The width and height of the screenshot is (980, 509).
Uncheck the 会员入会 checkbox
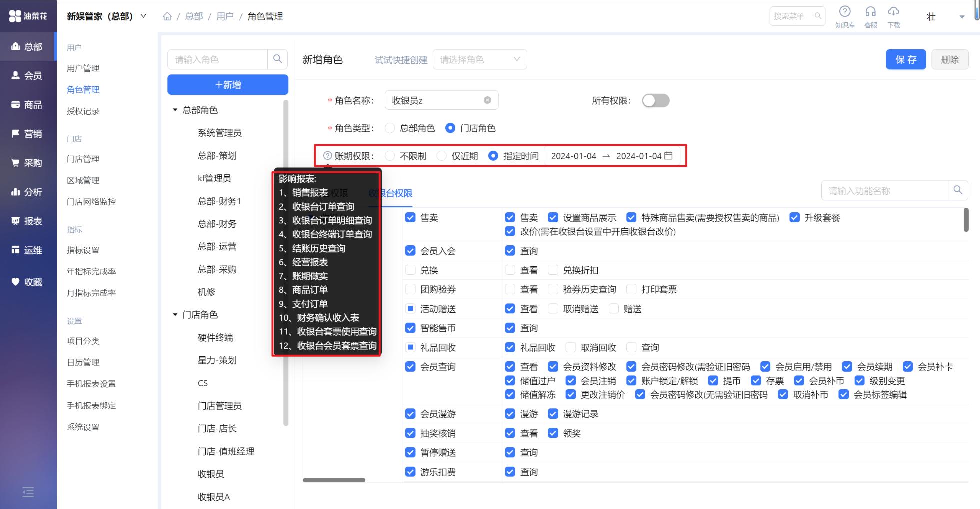point(410,251)
